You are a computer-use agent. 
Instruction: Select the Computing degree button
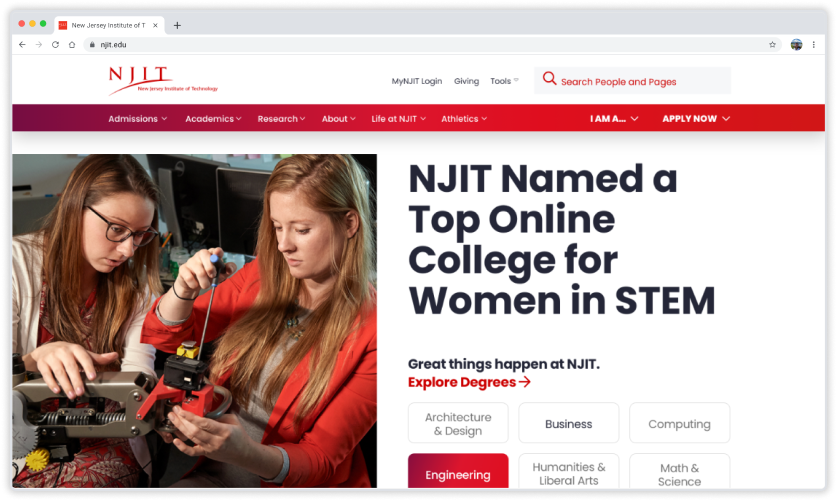(x=679, y=424)
